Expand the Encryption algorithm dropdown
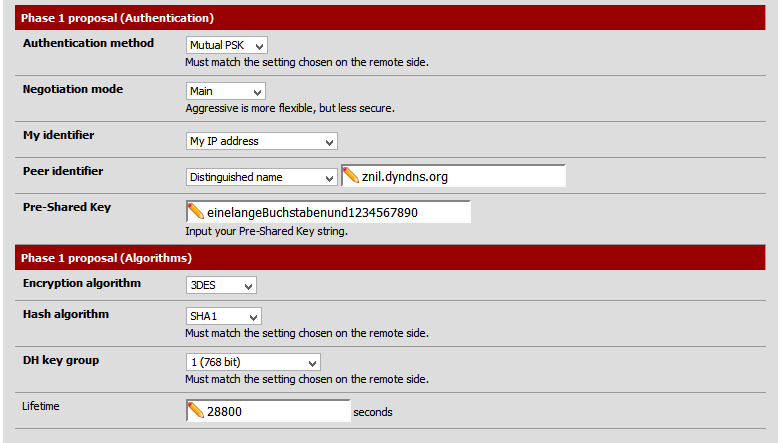 [222, 285]
